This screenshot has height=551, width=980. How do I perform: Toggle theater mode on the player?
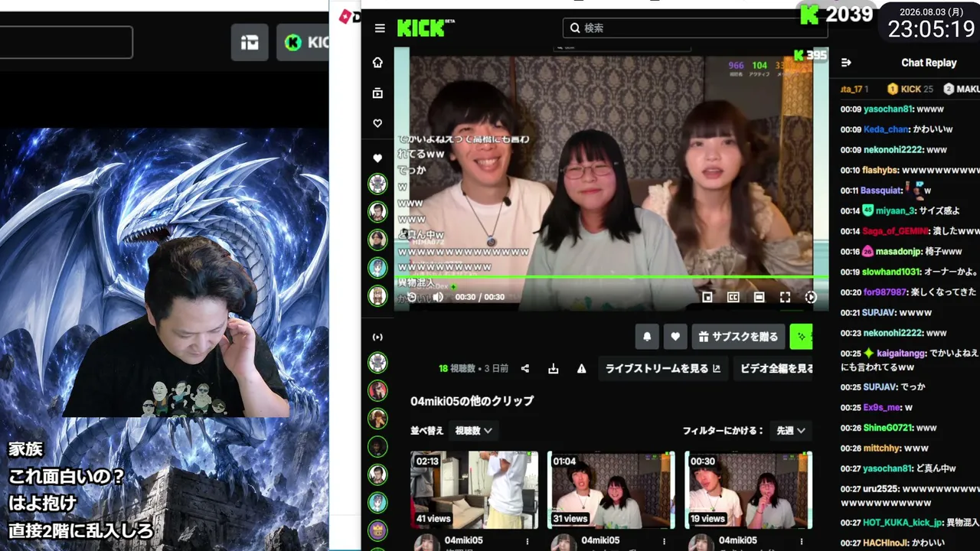(759, 297)
